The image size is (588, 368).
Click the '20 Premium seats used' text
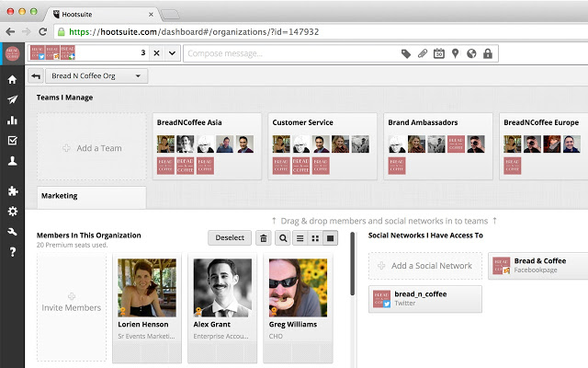tap(72, 245)
